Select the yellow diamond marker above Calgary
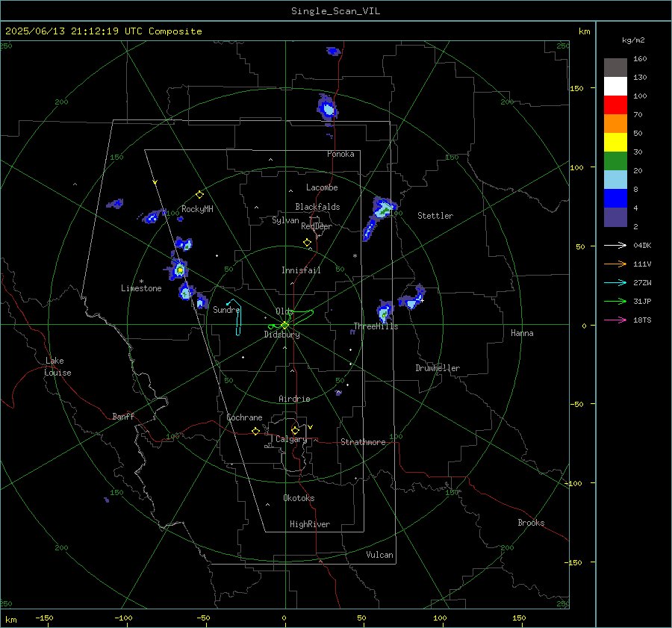The image size is (672, 628). [295, 430]
